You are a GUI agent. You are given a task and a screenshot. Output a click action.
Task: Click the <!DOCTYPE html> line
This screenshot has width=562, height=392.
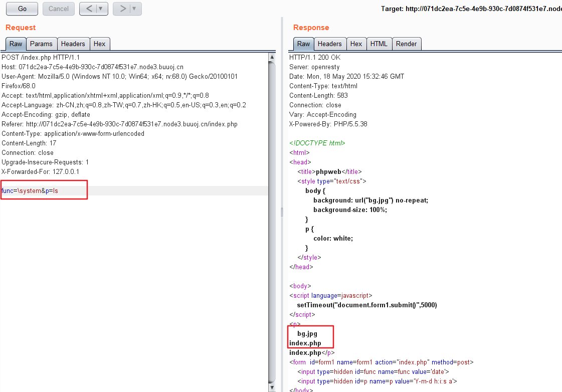(x=317, y=143)
